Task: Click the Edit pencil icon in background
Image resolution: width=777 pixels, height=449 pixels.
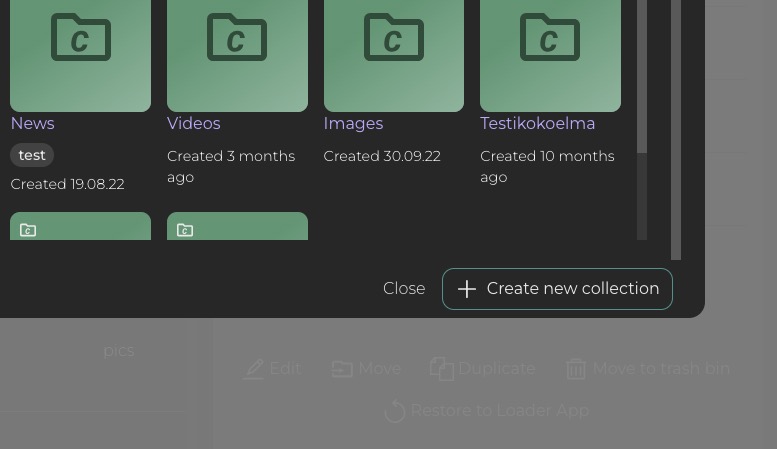Action: click(254, 369)
